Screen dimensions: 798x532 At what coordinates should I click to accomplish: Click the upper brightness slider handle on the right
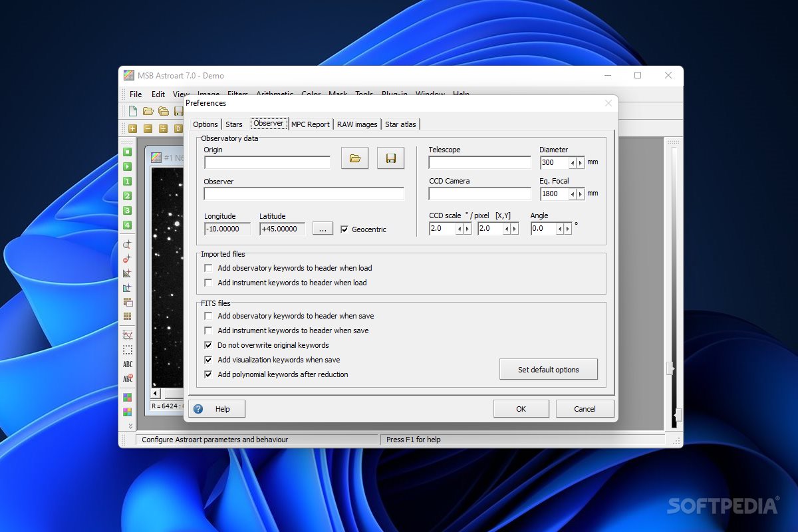click(x=670, y=368)
